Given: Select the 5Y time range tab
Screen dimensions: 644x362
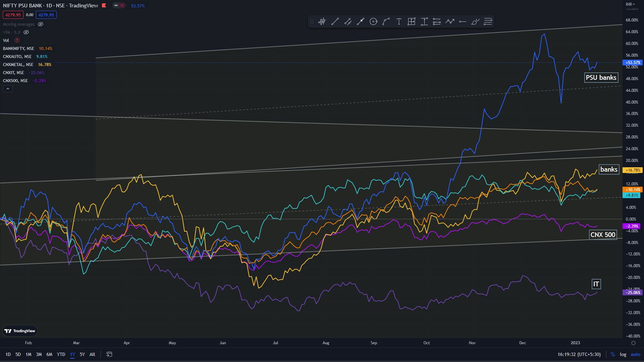Looking at the screenshot, I should click(x=82, y=354).
